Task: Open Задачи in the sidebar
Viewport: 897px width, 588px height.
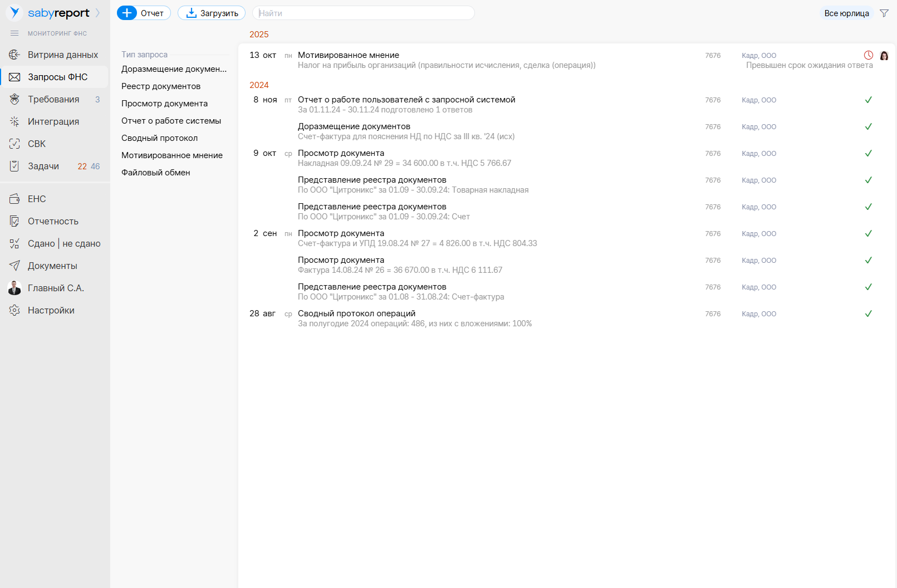Action: pyautogui.click(x=43, y=166)
